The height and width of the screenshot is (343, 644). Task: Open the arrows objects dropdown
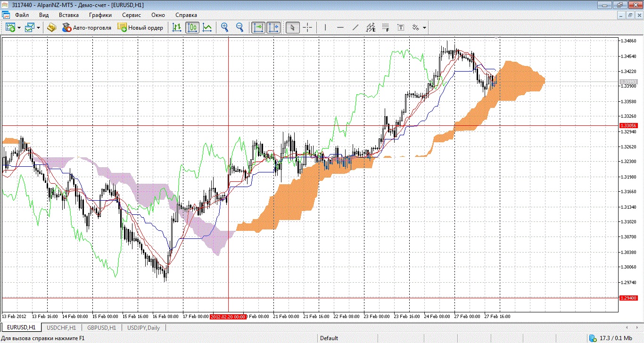[424, 28]
